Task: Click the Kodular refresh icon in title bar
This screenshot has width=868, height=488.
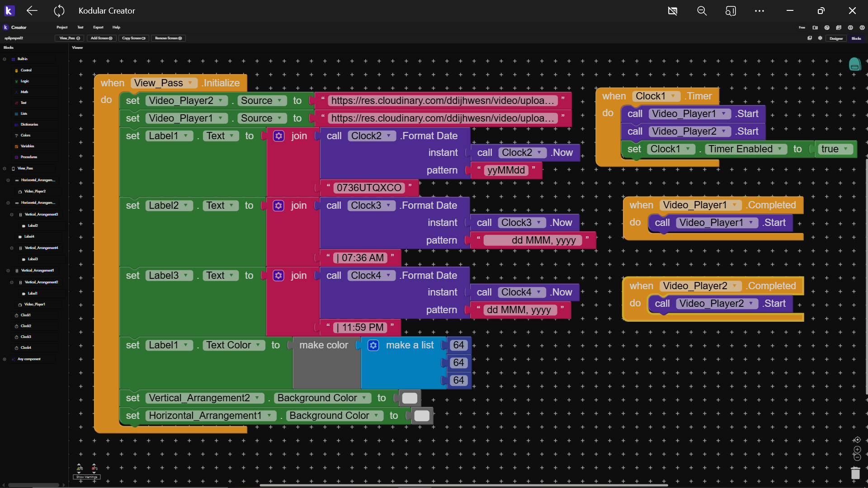Action: tap(59, 11)
